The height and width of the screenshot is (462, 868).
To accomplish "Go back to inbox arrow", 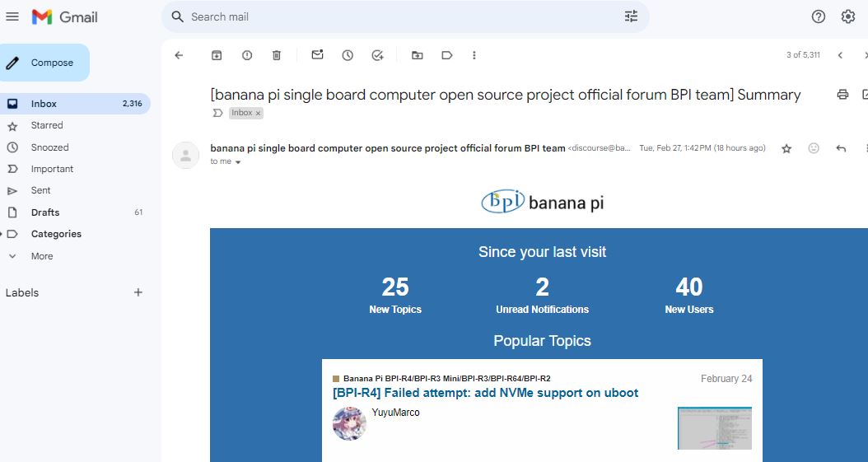I will pos(179,55).
